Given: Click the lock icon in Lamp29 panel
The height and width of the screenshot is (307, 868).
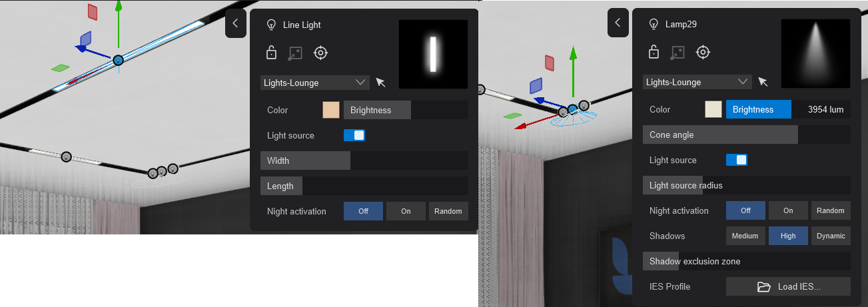Looking at the screenshot, I should tap(653, 52).
